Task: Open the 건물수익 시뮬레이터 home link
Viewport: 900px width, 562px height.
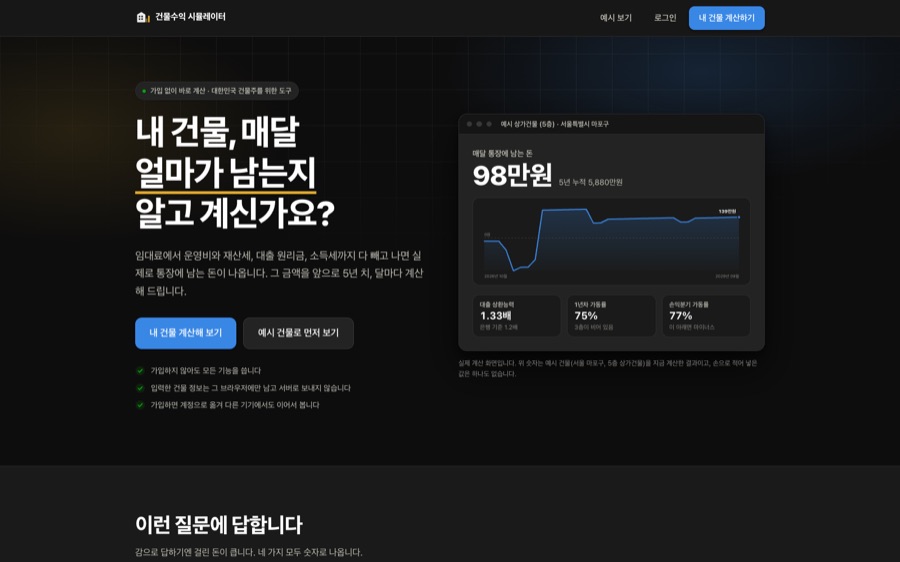Action: (181, 17)
